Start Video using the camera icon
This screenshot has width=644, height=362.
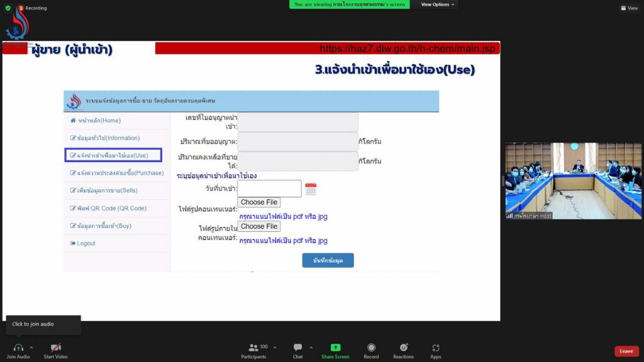pyautogui.click(x=55, y=348)
